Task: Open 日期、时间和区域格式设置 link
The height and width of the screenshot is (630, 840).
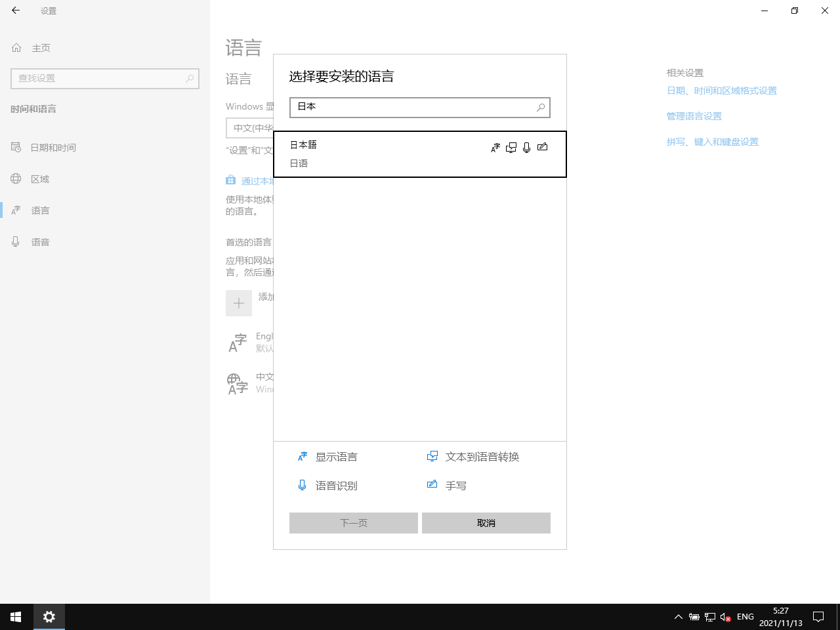Action: click(x=721, y=91)
